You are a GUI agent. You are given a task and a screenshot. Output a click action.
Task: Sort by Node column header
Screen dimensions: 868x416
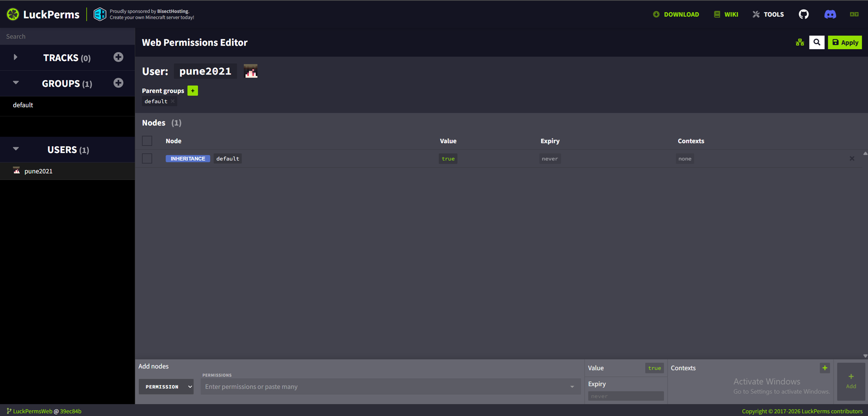click(173, 141)
